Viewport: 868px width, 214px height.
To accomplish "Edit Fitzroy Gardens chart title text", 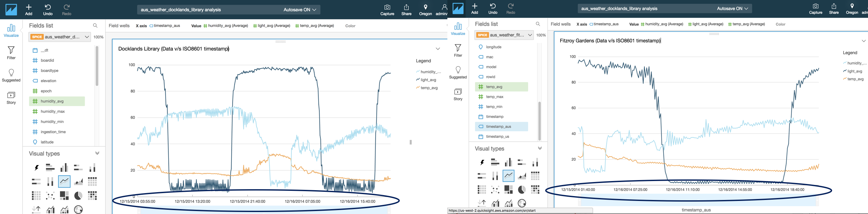I will click(x=610, y=41).
